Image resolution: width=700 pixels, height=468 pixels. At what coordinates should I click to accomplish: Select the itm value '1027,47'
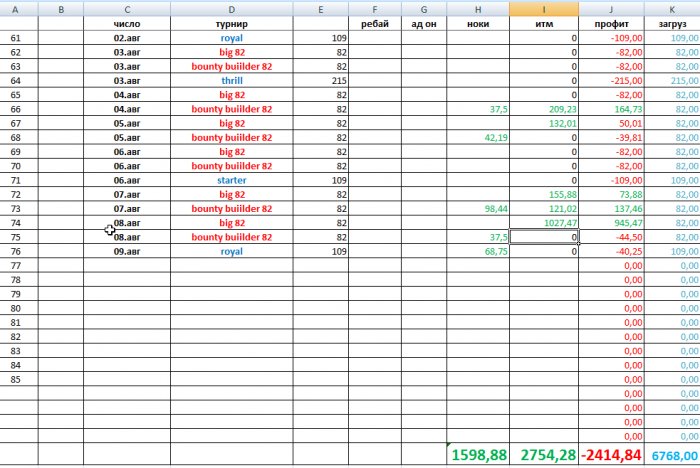544,223
